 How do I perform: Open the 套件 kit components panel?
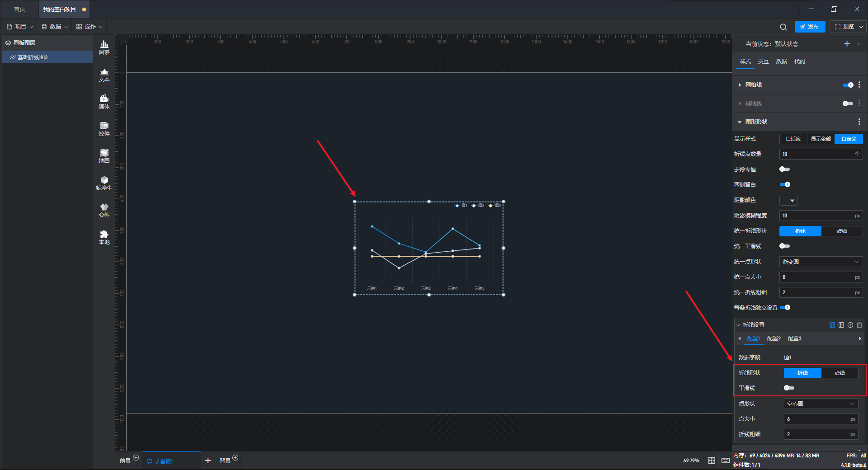tap(104, 210)
